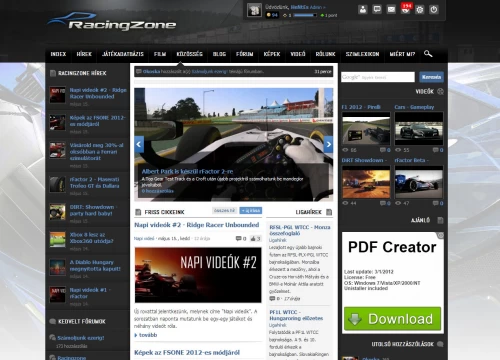Click the green Download button in the ad
Screen dimensions: 500x360
392,319
